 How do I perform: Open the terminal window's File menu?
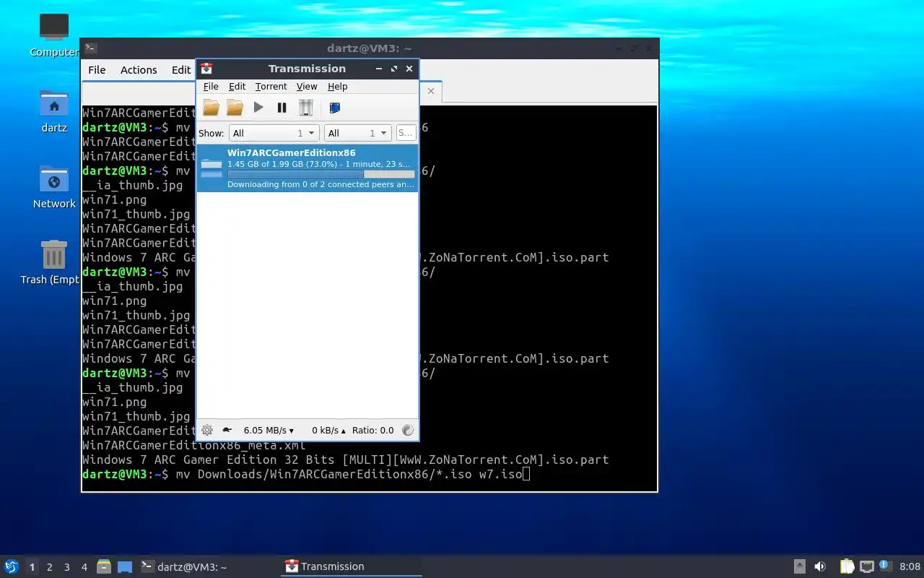click(97, 70)
